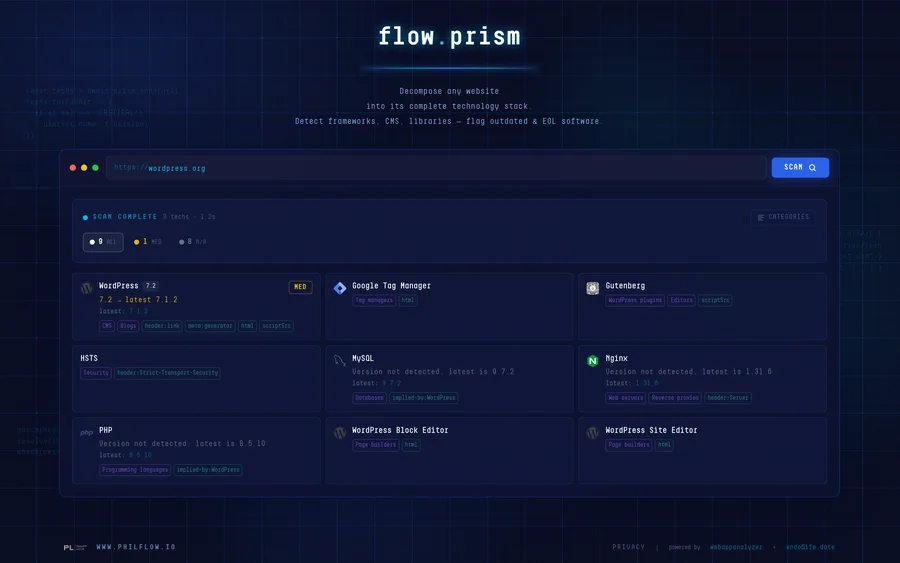
Task: Click the WordPress Block Editor logo icon
Action: [340, 433]
